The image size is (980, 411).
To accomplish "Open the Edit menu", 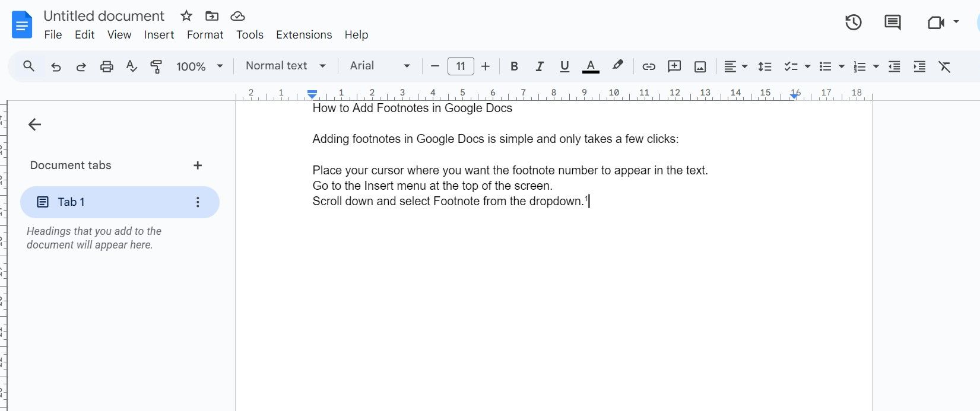I will point(85,35).
